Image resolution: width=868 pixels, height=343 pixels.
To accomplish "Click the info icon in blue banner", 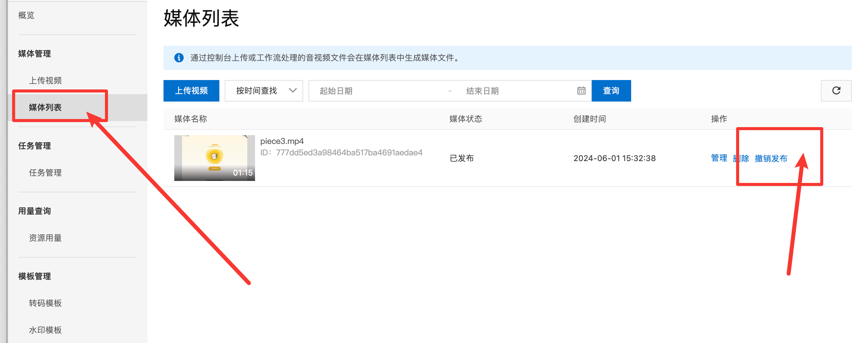I will [179, 58].
